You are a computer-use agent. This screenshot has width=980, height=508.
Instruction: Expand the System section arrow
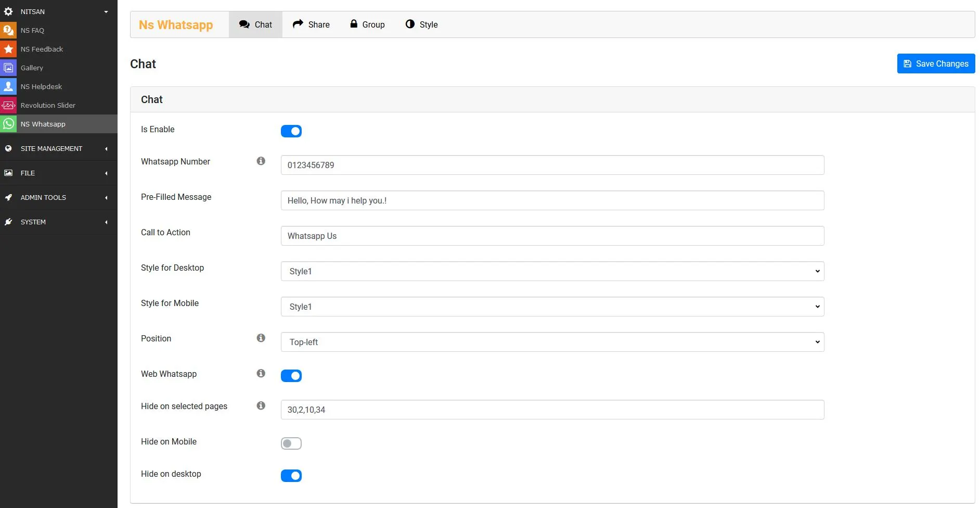106,222
